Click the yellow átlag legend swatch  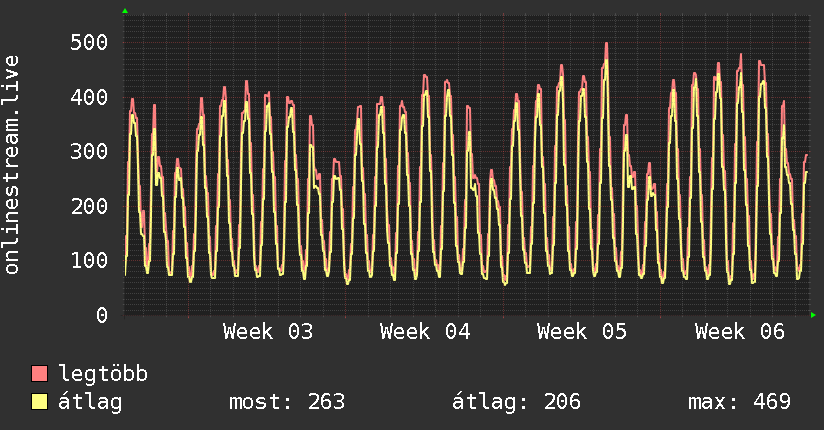(x=39, y=402)
